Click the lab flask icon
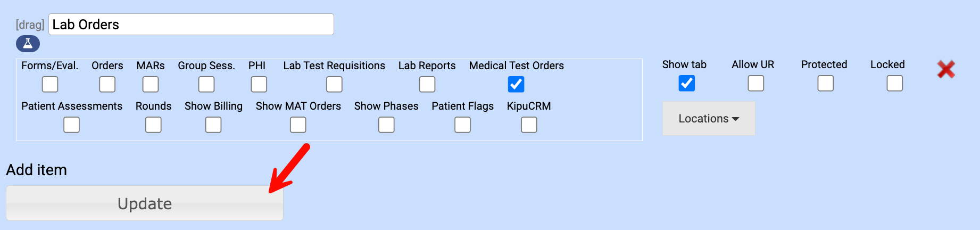980x230 pixels. (x=28, y=44)
